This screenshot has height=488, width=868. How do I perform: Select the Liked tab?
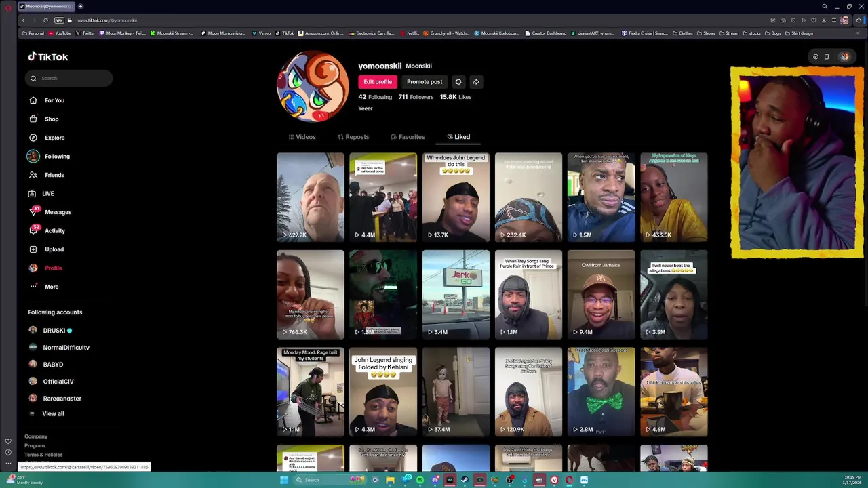point(458,137)
